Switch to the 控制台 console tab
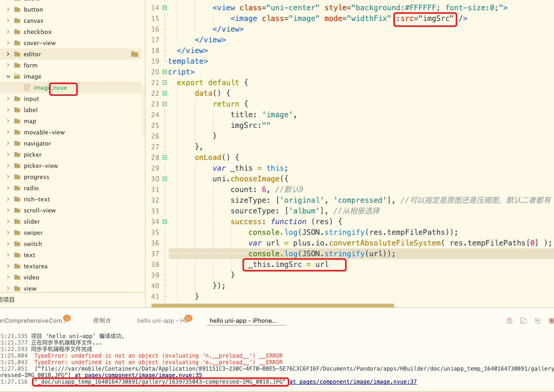This screenshot has height=392, width=554. pyautogui.click(x=102, y=321)
